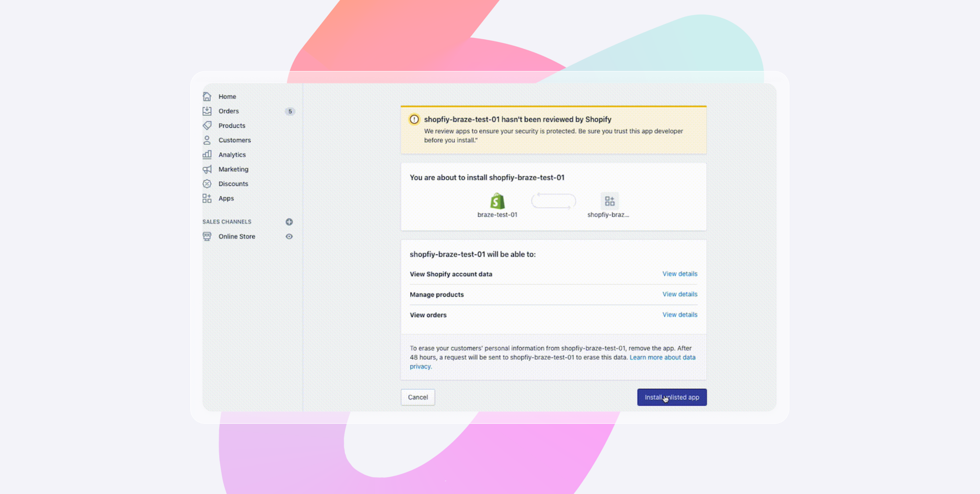Image resolution: width=980 pixels, height=494 pixels.
Task: Open Orders using its inbox icon
Action: click(x=207, y=111)
